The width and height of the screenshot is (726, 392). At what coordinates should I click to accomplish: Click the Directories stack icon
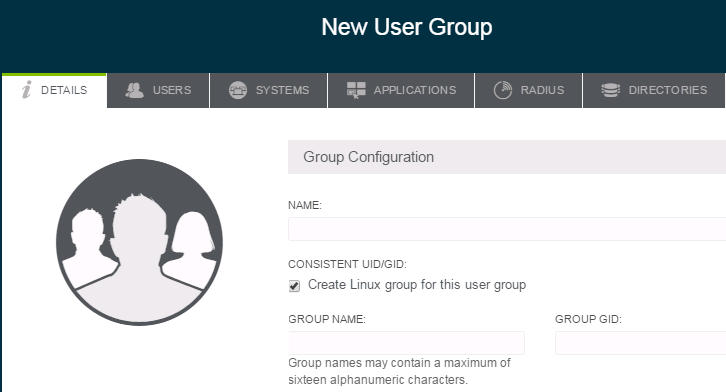(x=610, y=90)
